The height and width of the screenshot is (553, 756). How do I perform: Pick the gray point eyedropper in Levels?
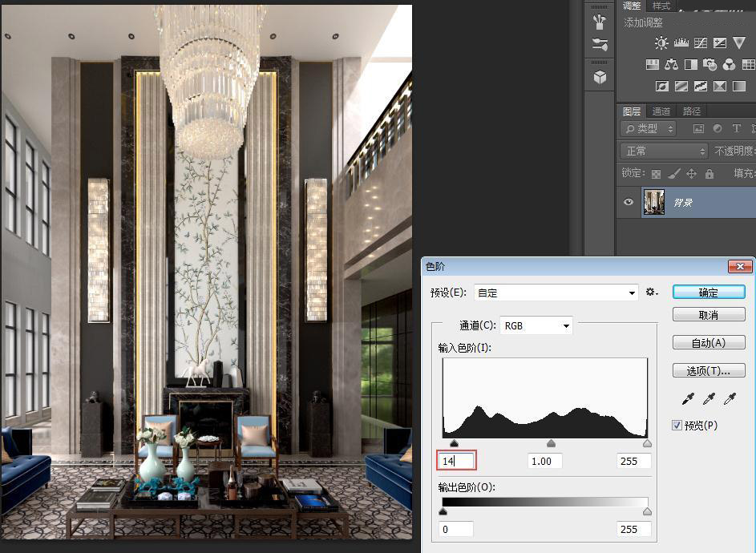coord(709,398)
